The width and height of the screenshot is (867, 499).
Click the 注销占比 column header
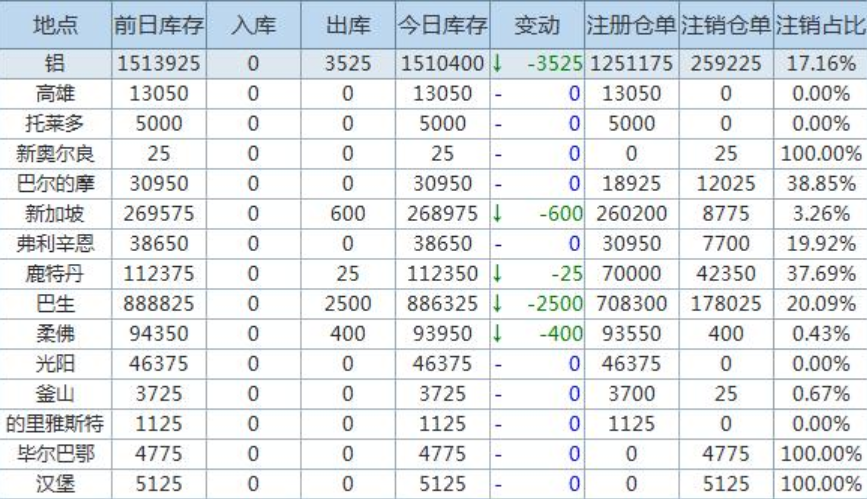[820, 24]
